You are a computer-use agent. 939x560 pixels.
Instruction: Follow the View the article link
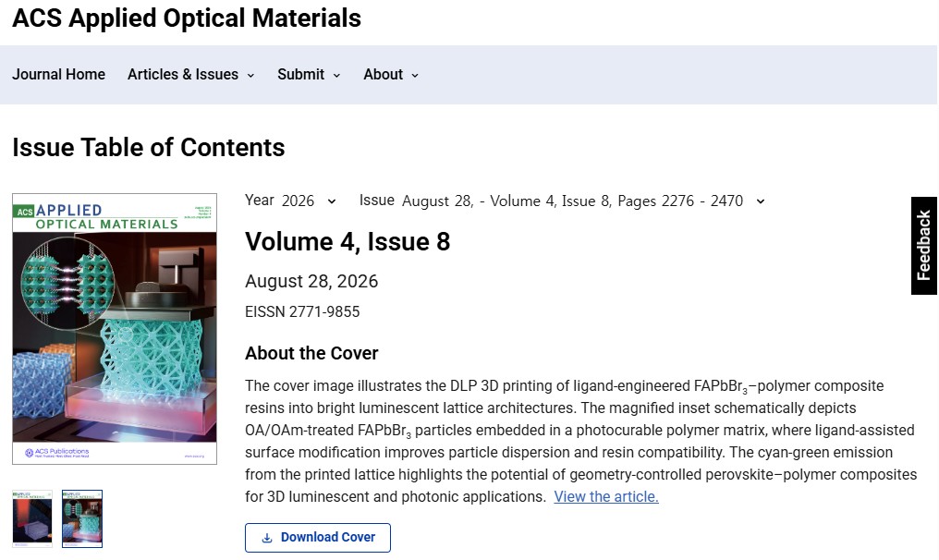point(606,496)
